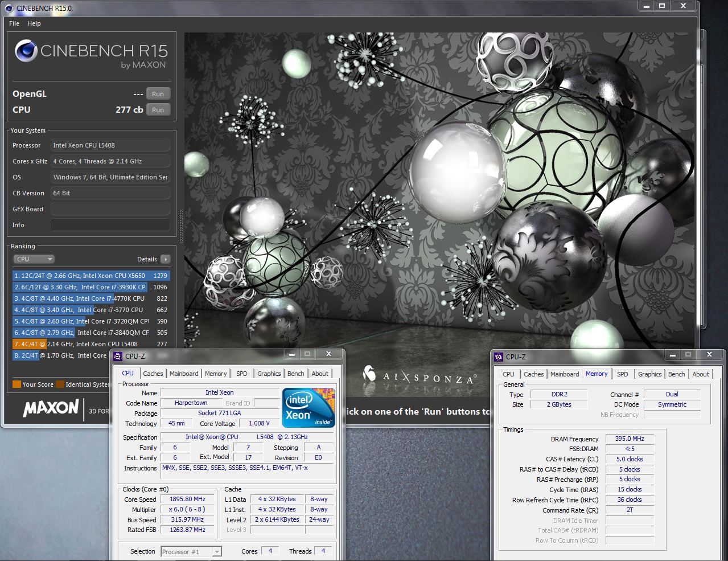The height and width of the screenshot is (561, 728).
Task: Expand ranking Details arrow button
Action: (x=166, y=259)
